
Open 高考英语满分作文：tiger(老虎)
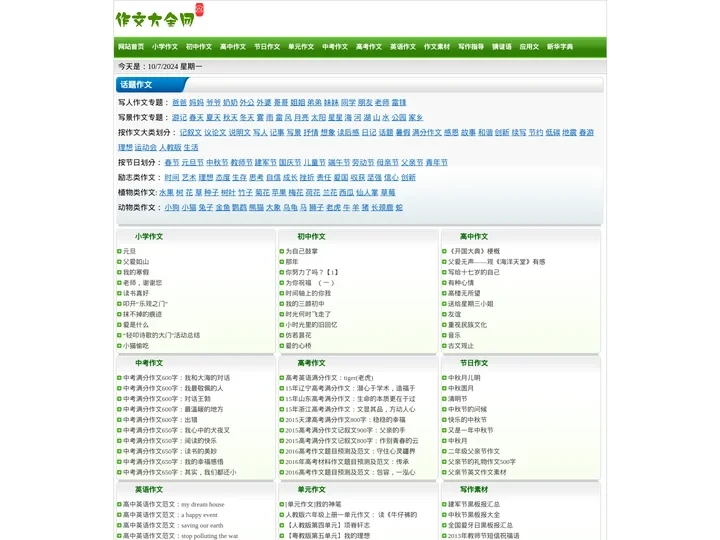tap(330, 378)
